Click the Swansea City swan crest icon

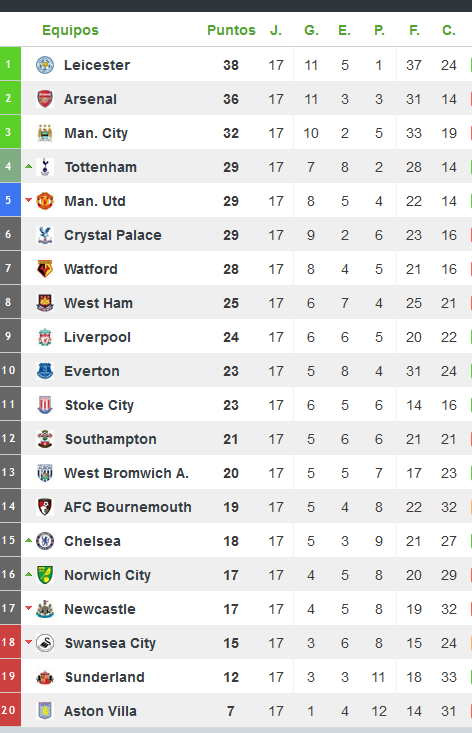pyautogui.click(x=45, y=643)
